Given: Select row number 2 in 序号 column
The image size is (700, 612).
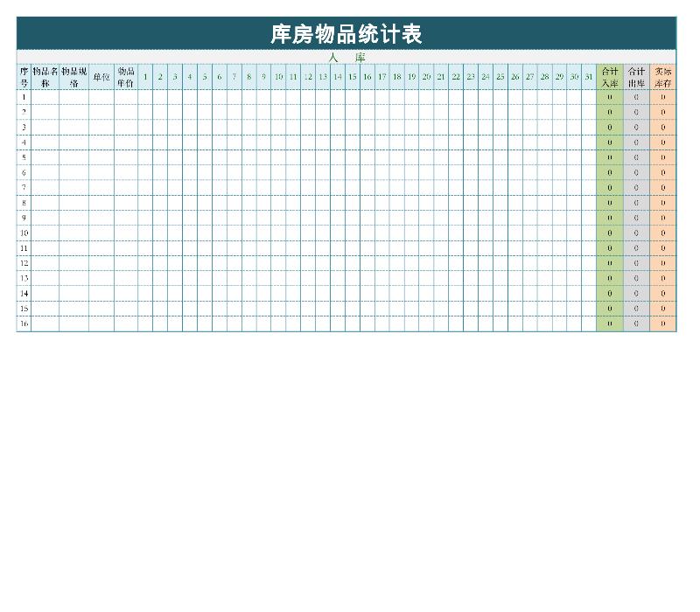Looking at the screenshot, I should 24,112.
